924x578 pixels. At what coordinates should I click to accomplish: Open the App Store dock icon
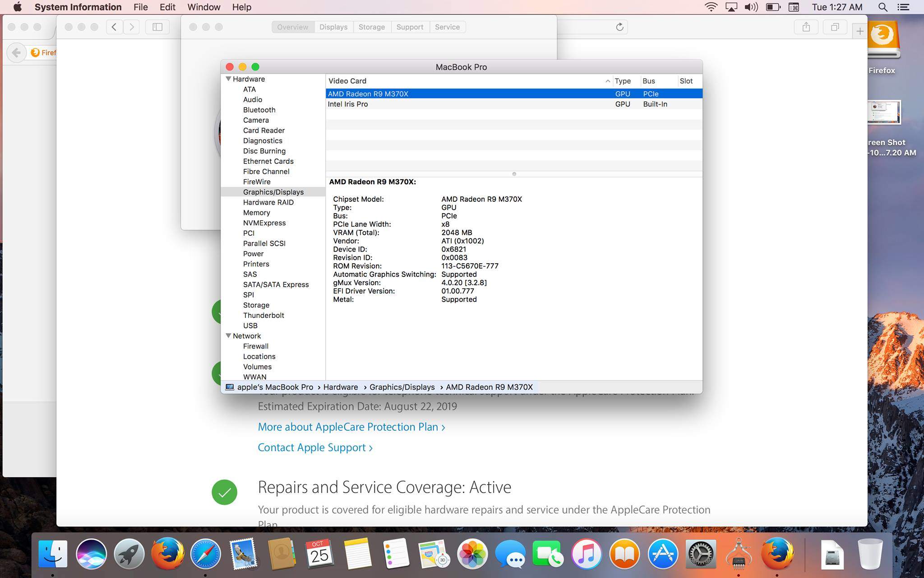click(x=662, y=554)
